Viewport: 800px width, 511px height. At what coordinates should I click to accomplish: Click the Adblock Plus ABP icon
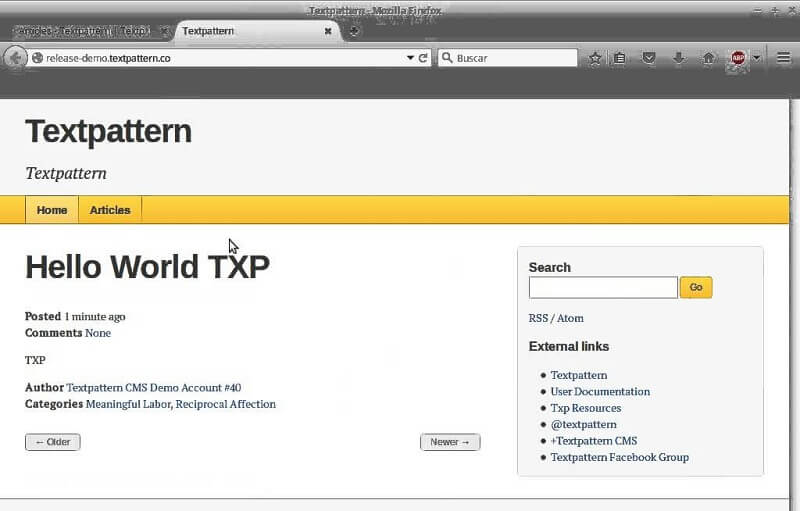[738, 58]
